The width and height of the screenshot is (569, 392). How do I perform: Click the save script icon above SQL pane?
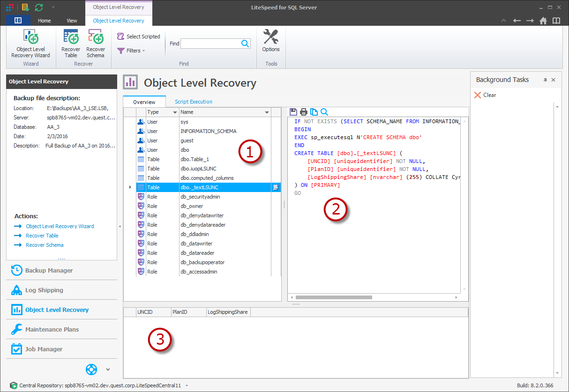tap(293, 112)
